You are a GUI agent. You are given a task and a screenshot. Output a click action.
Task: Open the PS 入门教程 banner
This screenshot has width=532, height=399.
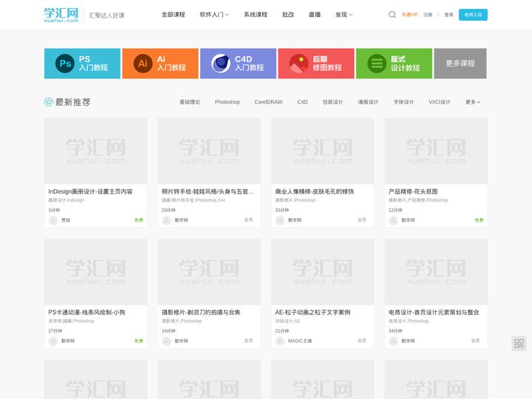pos(82,64)
